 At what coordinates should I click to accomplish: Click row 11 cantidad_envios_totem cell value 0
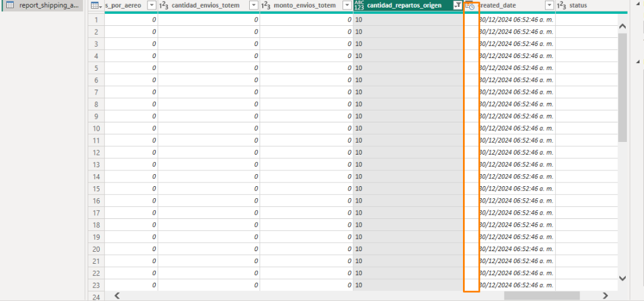(209, 141)
